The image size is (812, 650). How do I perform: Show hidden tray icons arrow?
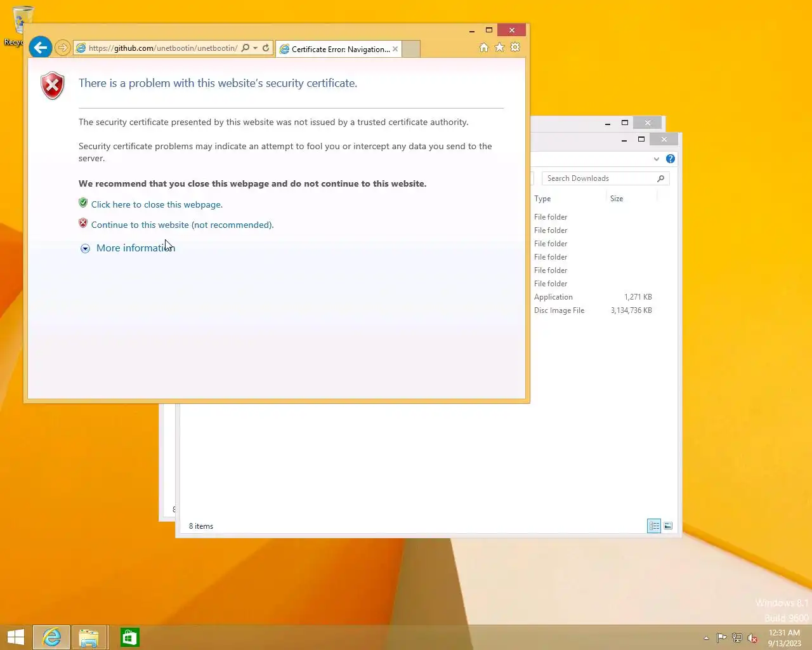(706, 638)
